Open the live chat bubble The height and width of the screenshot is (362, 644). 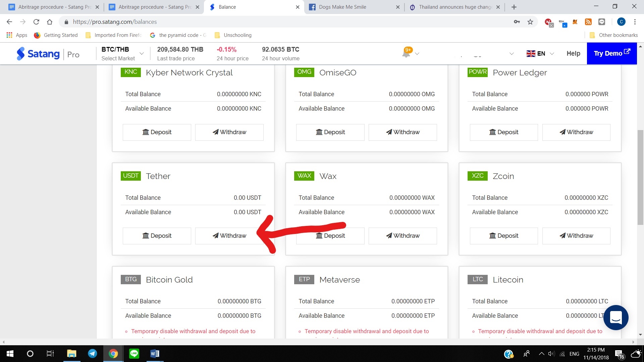[616, 317]
